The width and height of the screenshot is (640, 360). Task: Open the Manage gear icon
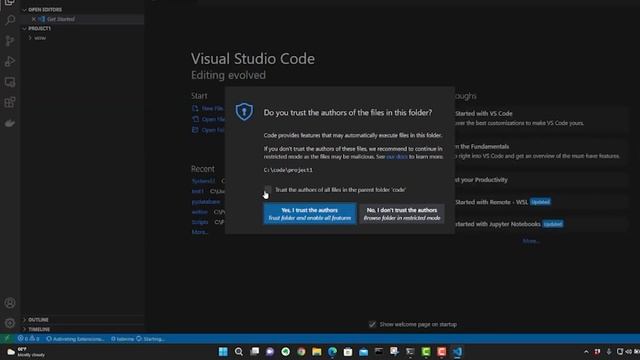tap(10, 323)
